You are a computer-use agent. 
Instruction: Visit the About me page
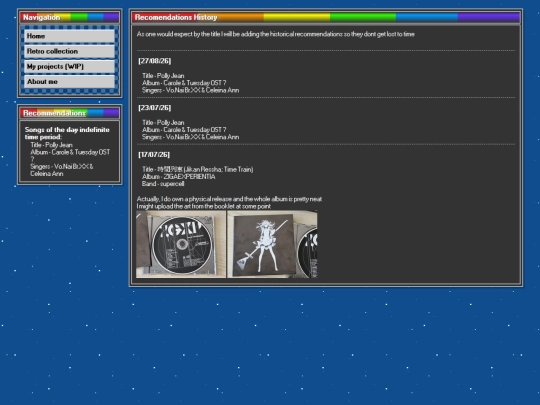69,82
